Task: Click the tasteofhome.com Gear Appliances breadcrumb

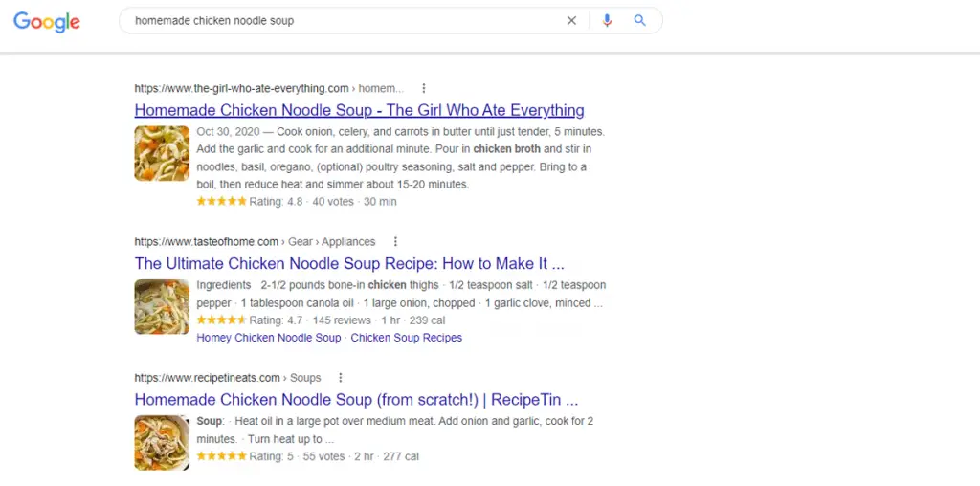Action: (x=255, y=242)
